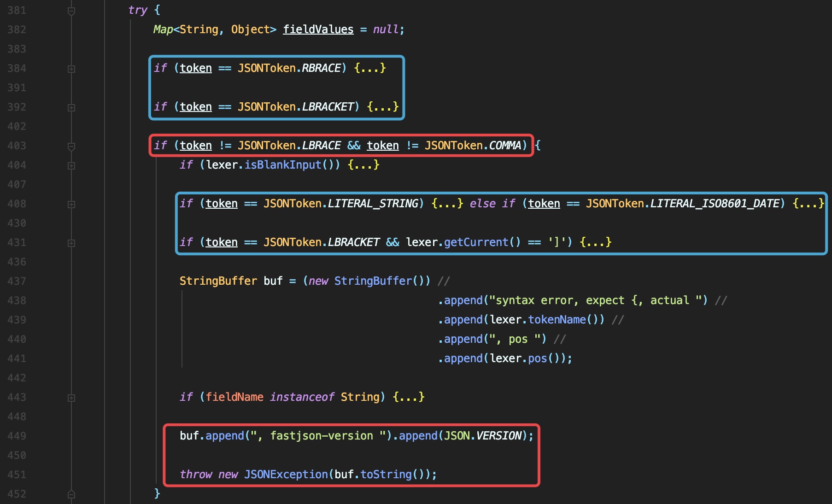Expand the {...} placeholder after JSONToken.RBRACE
The image size is (832, 504).
(370, 68)
